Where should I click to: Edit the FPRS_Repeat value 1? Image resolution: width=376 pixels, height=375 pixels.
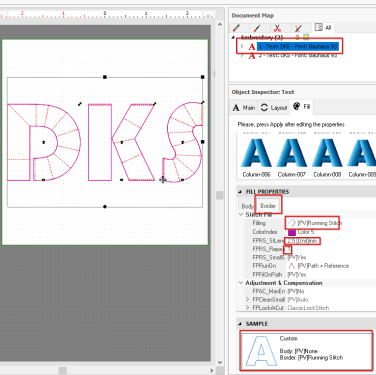coord(289,249)
